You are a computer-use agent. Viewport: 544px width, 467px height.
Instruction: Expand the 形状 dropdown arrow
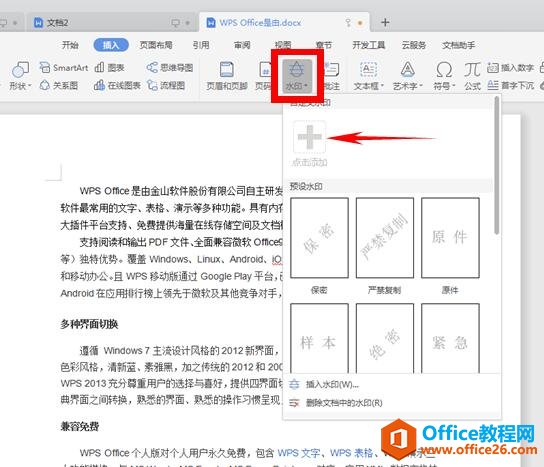[x=30, y=86]
